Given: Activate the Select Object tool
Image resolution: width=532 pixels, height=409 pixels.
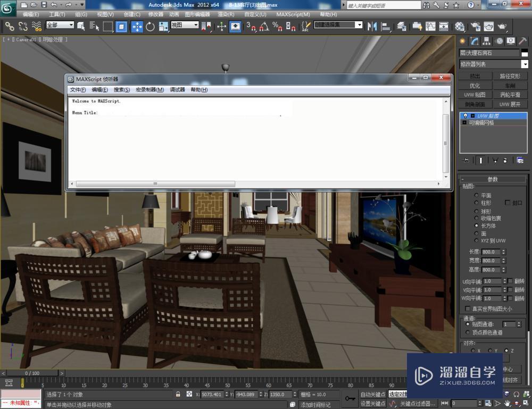Looking at the screenshot, I should coord(81,26).
